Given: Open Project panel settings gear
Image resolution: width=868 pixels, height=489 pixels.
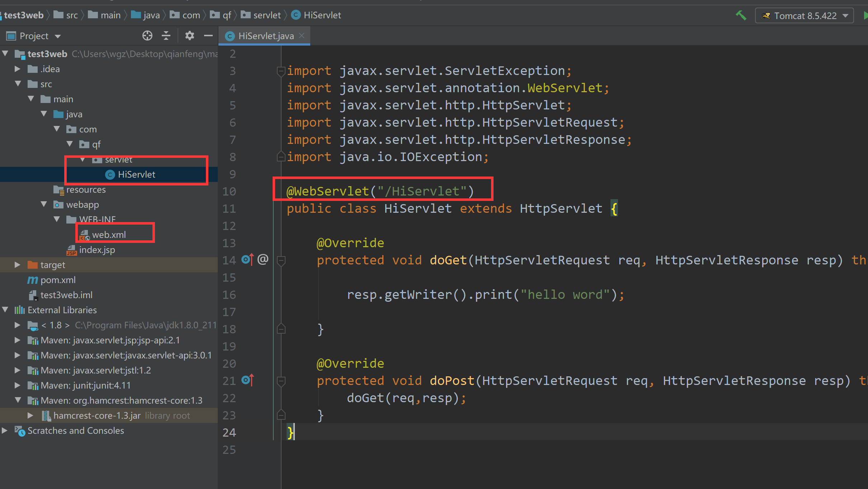Looking at the screenshot, I should [189, 36].
